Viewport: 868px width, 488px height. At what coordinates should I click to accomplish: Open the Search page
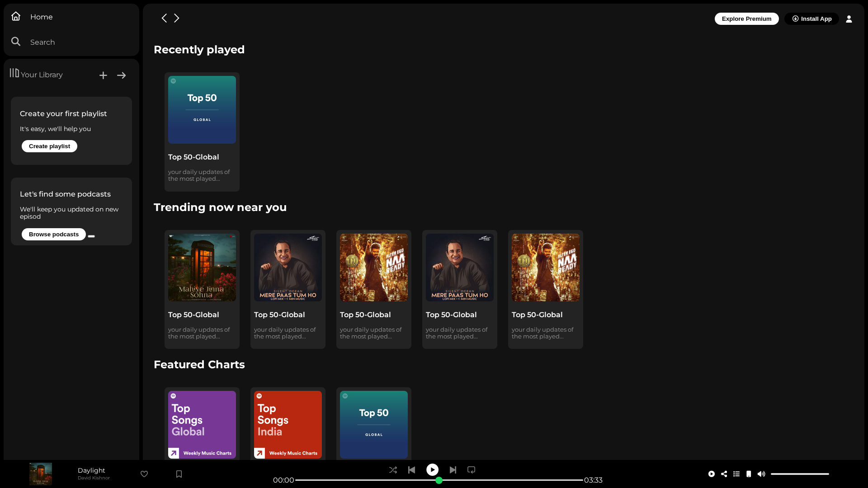[x=33, y=42]
